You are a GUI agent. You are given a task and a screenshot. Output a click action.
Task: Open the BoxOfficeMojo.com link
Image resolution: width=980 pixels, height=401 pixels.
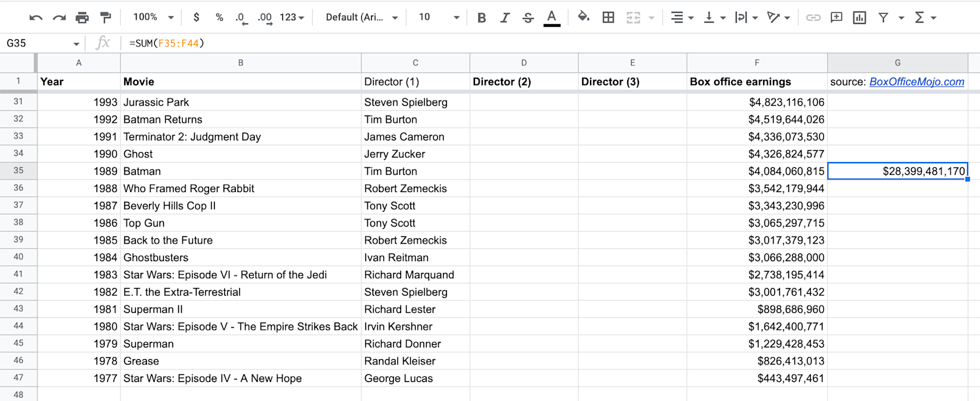pos(917,82)
